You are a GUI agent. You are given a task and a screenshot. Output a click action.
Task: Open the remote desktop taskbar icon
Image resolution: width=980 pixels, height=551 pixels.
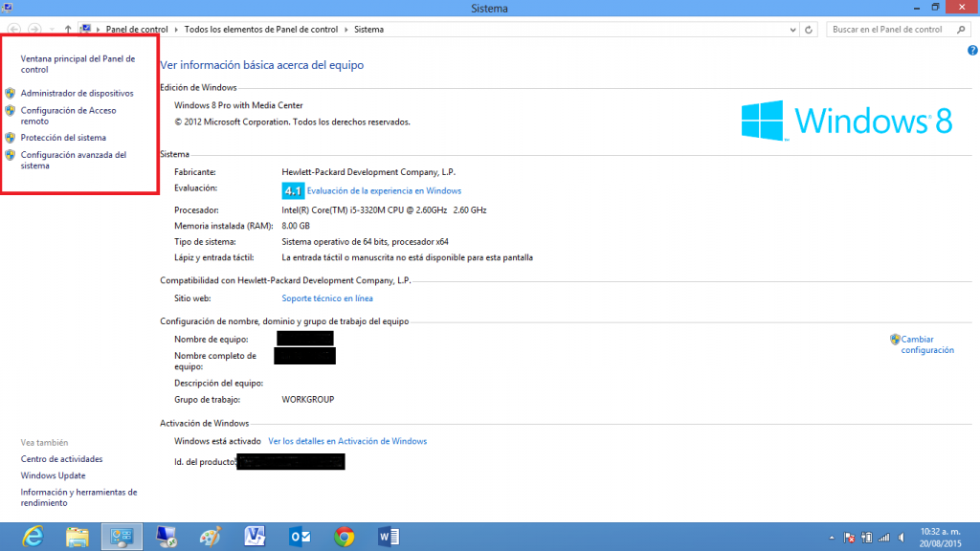pyautogui.click(x=167, y=537)
